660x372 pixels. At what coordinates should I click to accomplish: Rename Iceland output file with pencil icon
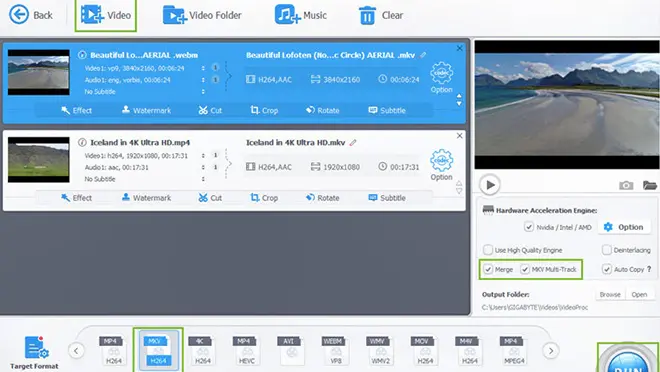353,143
